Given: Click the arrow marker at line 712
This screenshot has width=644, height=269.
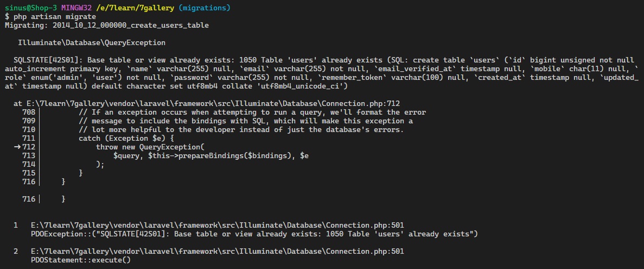Looking at the screenshot, I should tap(17, 147).
